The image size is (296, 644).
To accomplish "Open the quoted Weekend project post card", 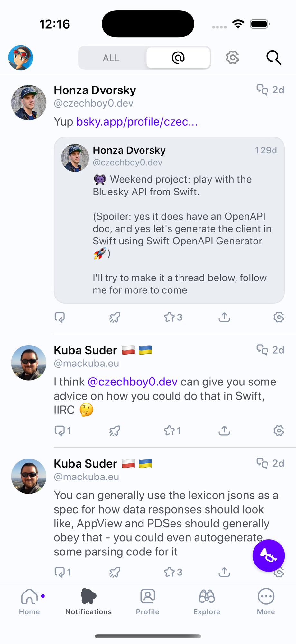I will tap(169, 220).
